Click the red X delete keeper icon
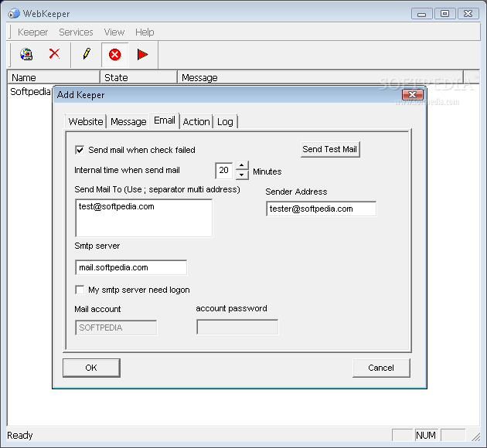 coord(54,54)
